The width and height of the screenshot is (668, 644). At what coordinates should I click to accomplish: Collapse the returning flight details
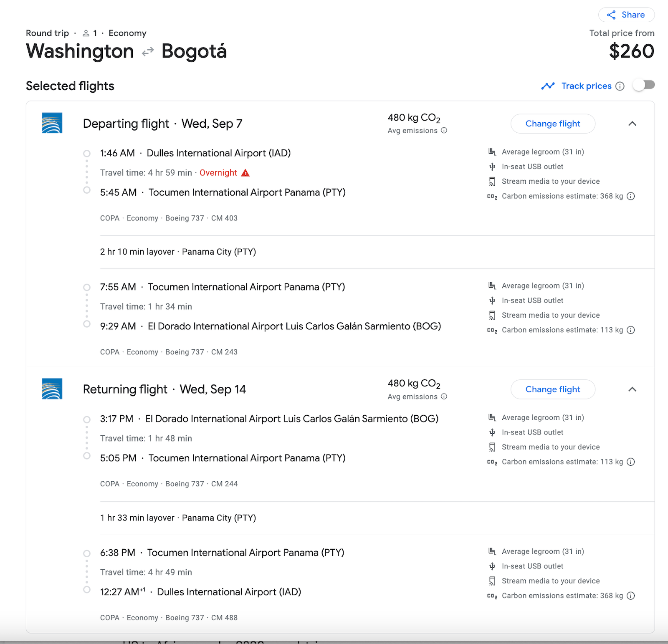coord(633,389)
